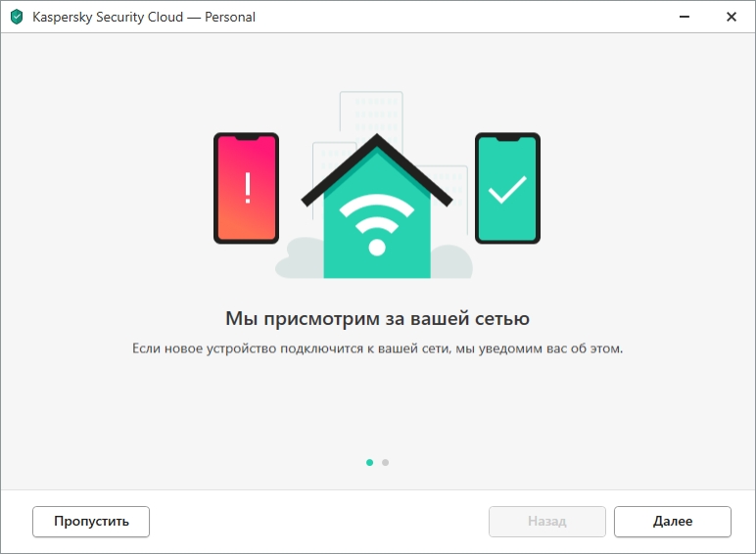Click the white exclamation mark on red phone

point(248,188)
